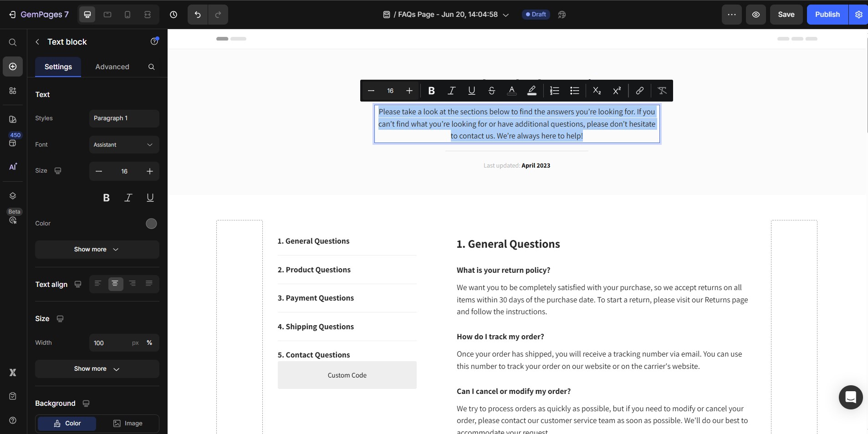Open the Font dropdown showing Assistant

point(124,145)
